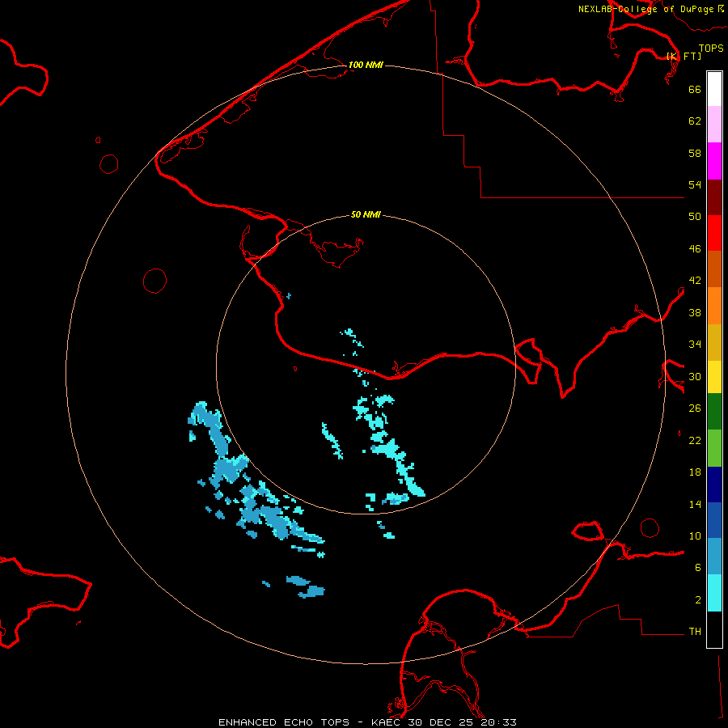The image size is (728, 728).
Task: Click the white swatch in the tops legend
Action: (714, 89)
